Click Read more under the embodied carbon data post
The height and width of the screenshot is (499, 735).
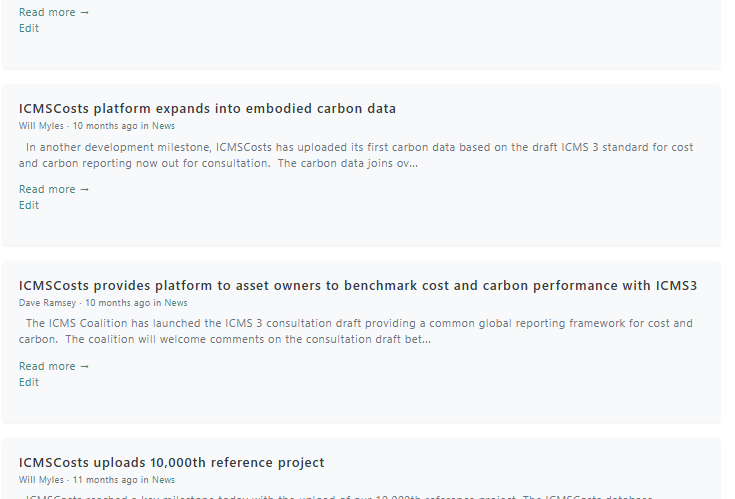tap(53, 189)
